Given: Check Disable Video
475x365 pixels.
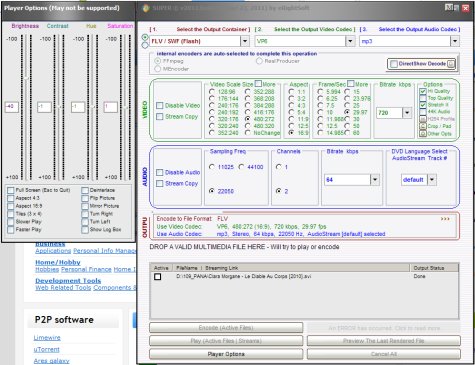Looking at the screenshot, I should (160, 106).
